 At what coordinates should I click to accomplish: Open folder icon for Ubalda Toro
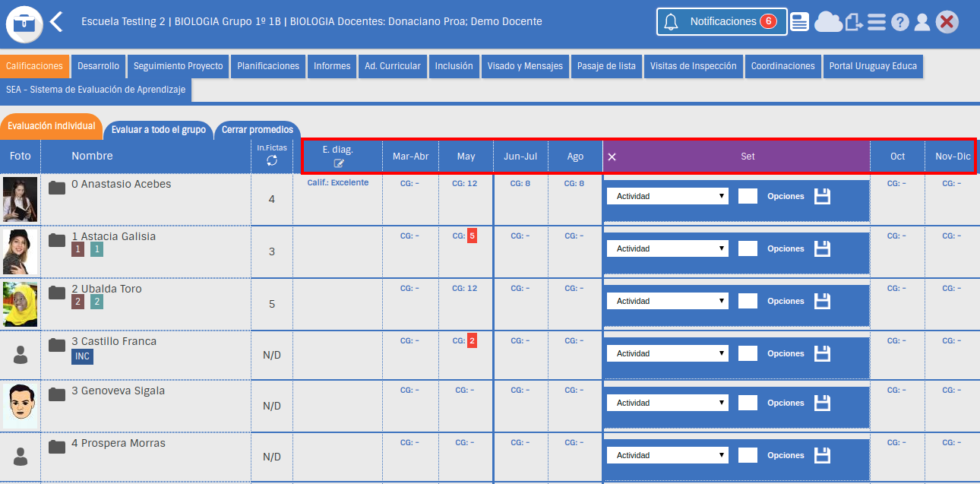(57, 293)
